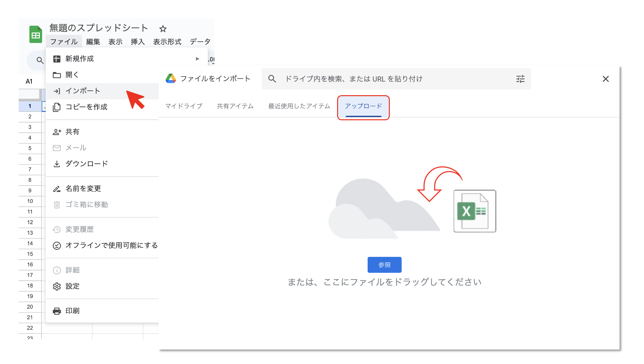Click the オフライン checkmark circle icon
Image resolution: width=644 pixels, height=364 pixels.
[x=57, y=246]
